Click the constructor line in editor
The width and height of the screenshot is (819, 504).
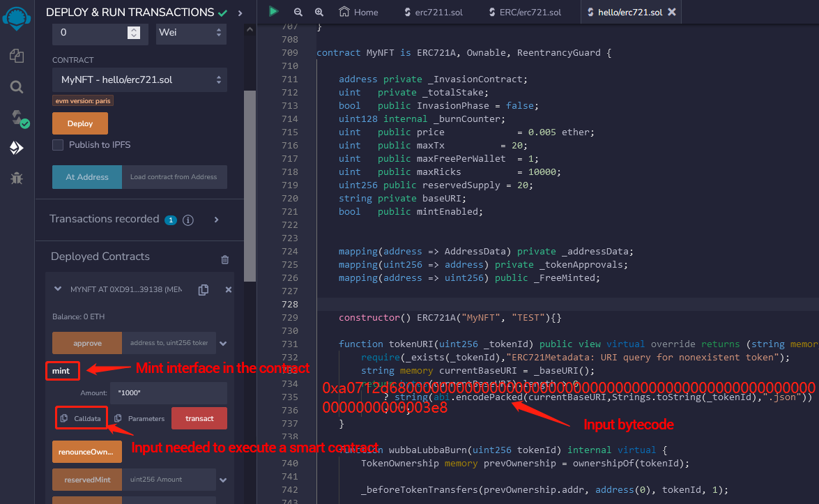click(x=450, y=318)
